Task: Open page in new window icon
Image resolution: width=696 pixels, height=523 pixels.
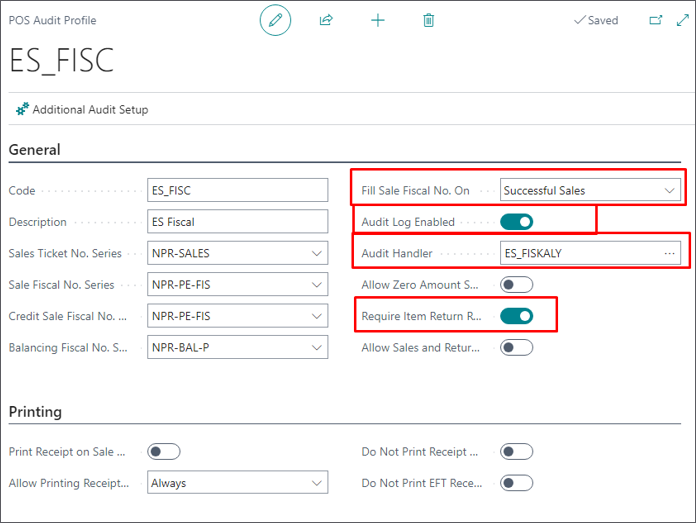Action: pos(656,20)
